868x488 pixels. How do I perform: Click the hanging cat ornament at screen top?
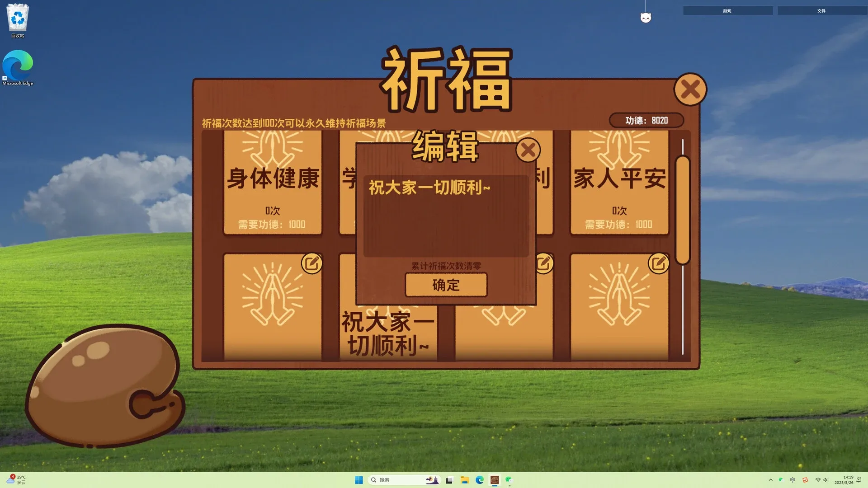click(x=646, y=16)
